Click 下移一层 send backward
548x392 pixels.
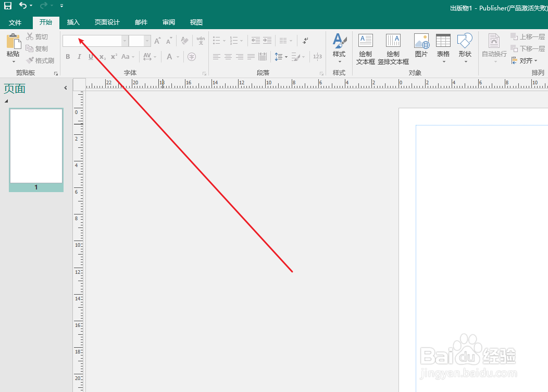tap(528, 48)
